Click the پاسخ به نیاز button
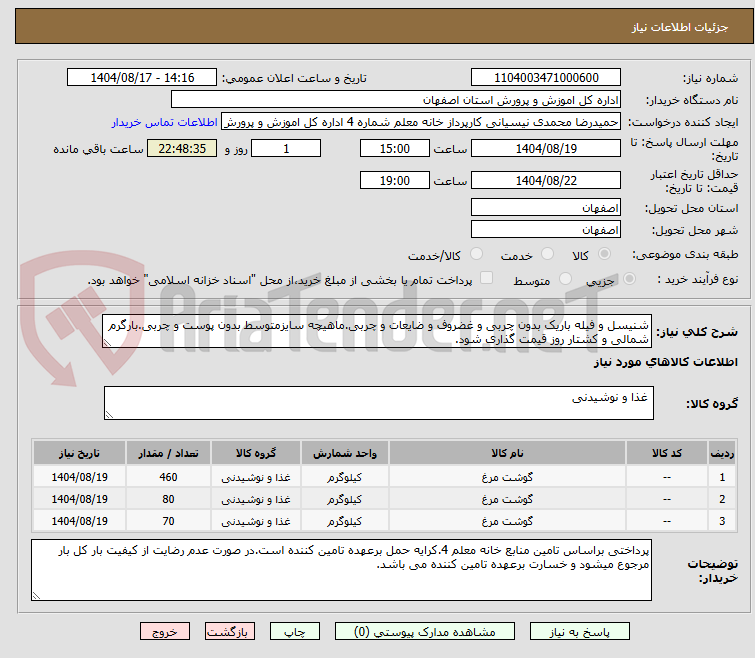 point(579,632)
